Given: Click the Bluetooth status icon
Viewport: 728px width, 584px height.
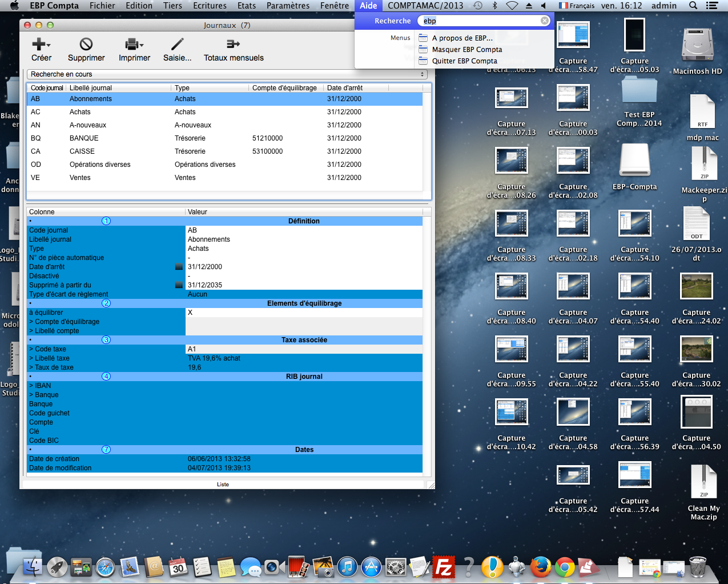Looking at the screenshot, I should coord(495,6).
